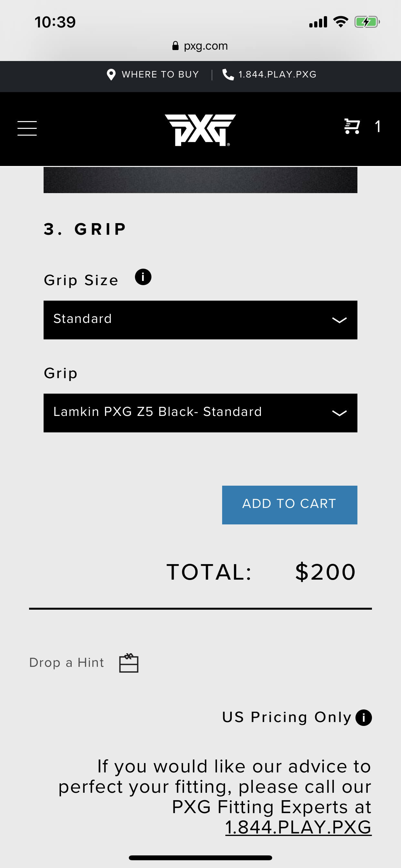Click the Grip dropdown chevron arrow
Screen dimensions: 401x868
coord(339,413)
